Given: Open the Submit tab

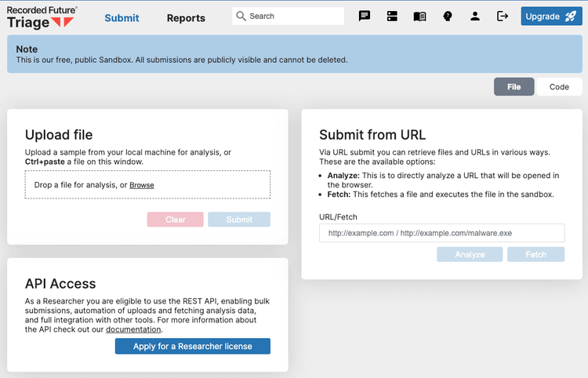Looking at the screenshot, I should [x=122, y=18].
